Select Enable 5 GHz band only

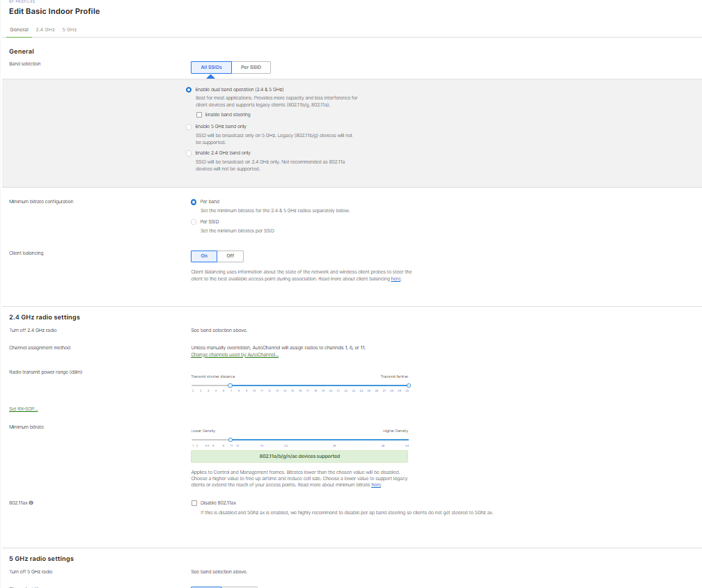pyautogui.click(x=188, y=127)
